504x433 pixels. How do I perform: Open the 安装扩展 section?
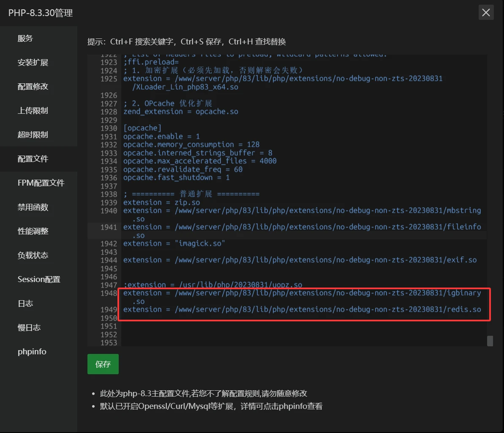click(33, 63)
